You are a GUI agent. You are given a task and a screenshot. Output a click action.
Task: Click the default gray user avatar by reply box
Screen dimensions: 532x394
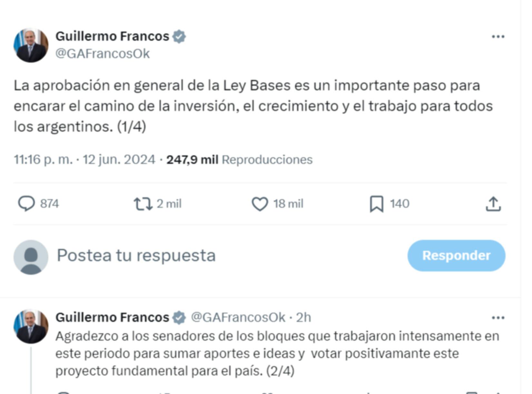click(31, 257)
